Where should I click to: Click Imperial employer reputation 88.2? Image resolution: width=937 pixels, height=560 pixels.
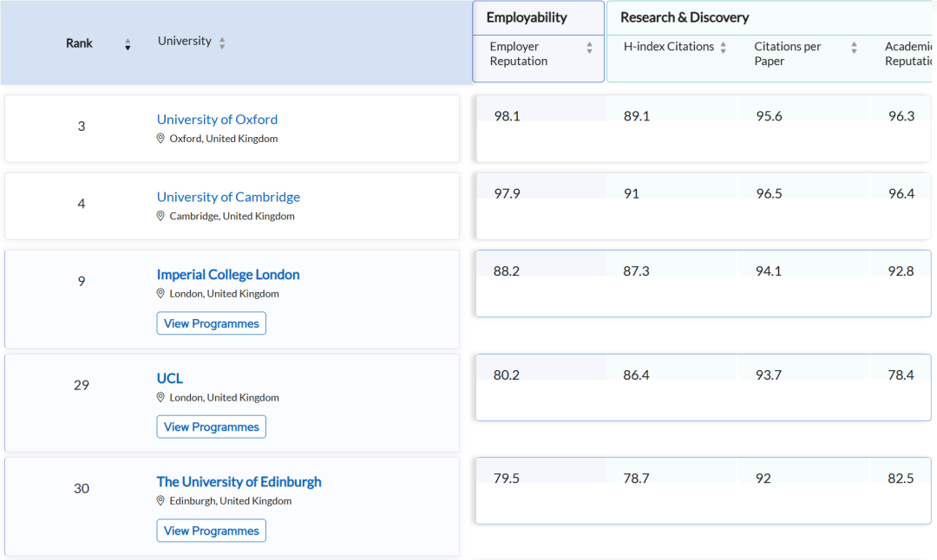(506, 271)
